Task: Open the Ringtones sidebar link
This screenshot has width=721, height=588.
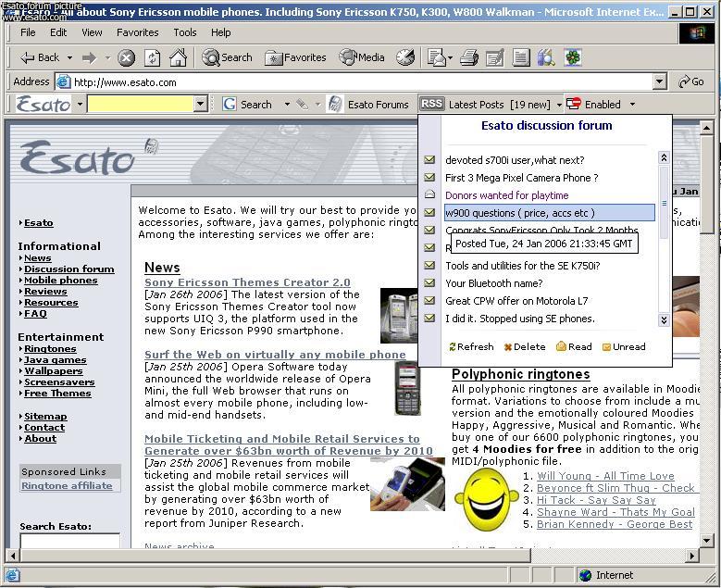Action: (50, 349)
